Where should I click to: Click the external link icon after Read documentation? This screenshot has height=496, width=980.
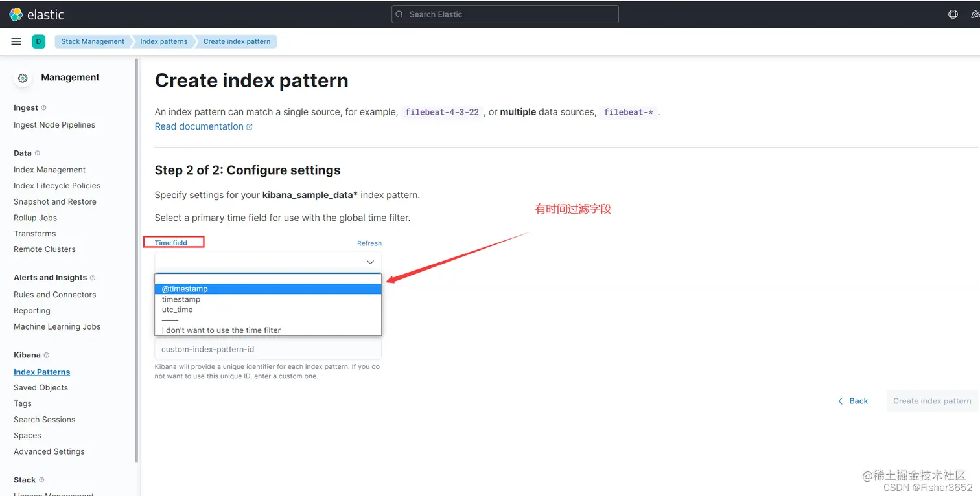250,127
